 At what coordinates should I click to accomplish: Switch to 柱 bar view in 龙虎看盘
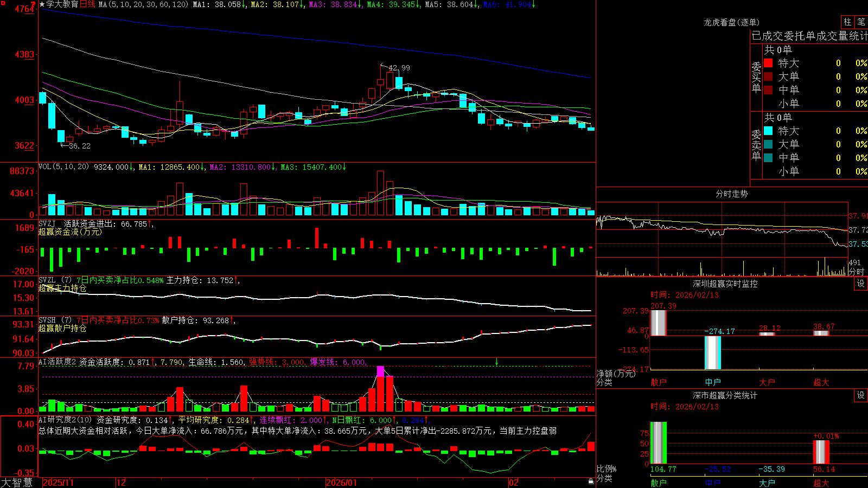847,22
